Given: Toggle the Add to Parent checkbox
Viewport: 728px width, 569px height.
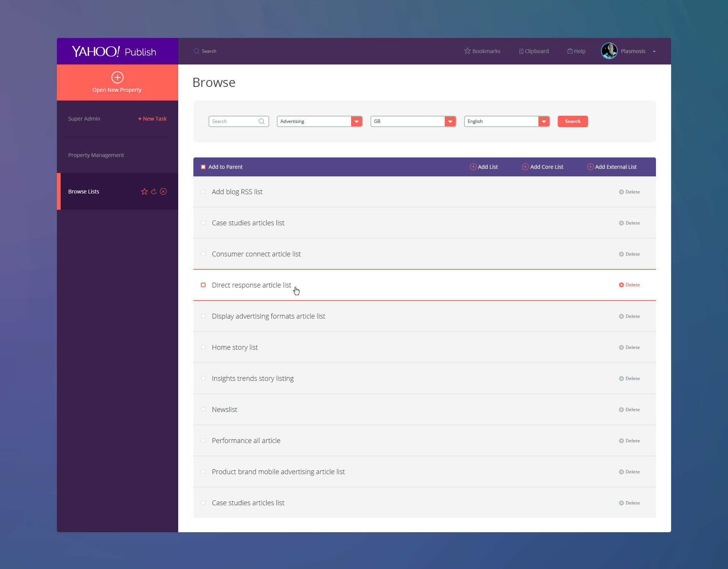Looking at the screenshot, I should [203, 167].
